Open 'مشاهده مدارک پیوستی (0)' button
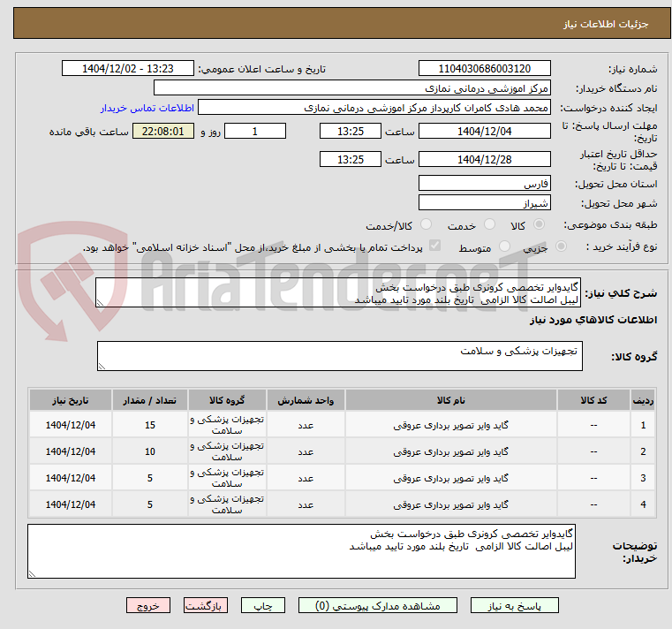 378,605
